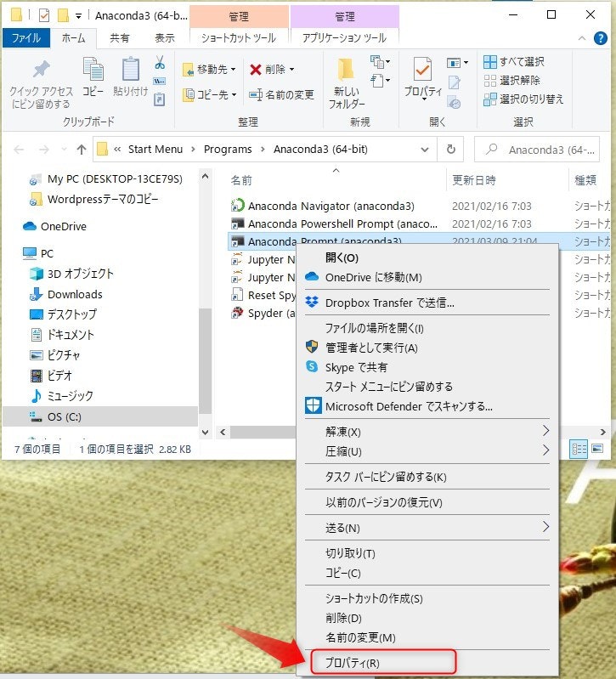Open Move to (移動先) dropdown
616x679 pixels.
click(x=209, y=70)
